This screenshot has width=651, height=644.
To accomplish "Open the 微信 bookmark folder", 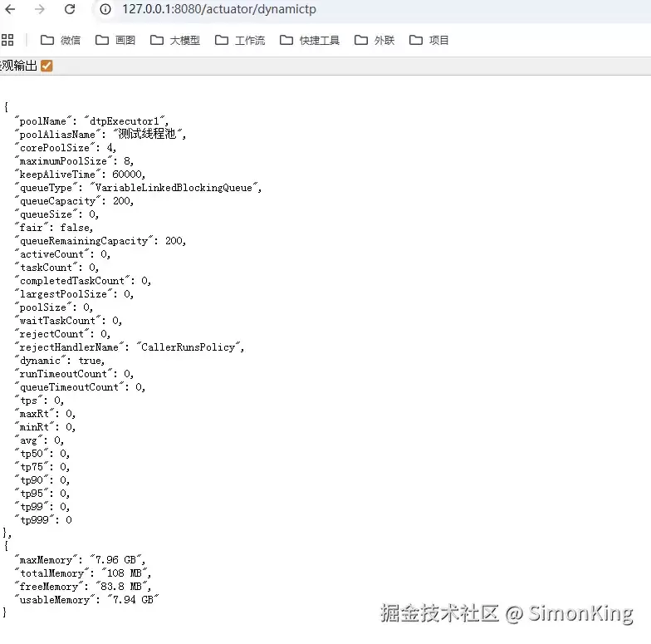I will tap(60, 40).
